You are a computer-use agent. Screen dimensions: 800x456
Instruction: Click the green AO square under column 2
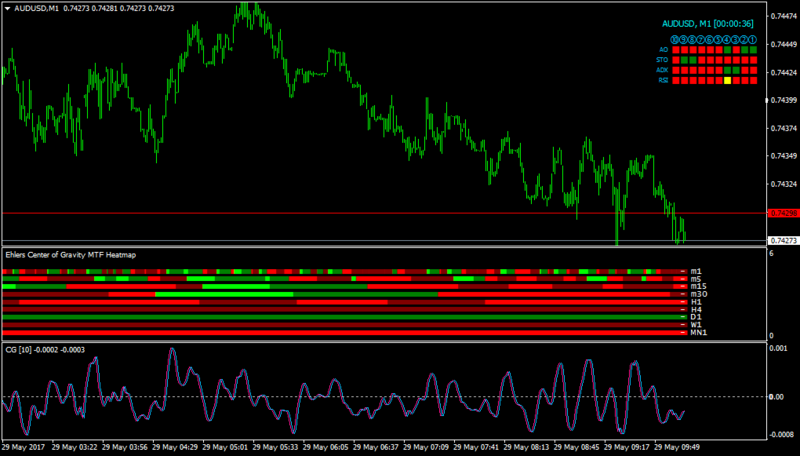pyautogui.click(x=745, y=49)
